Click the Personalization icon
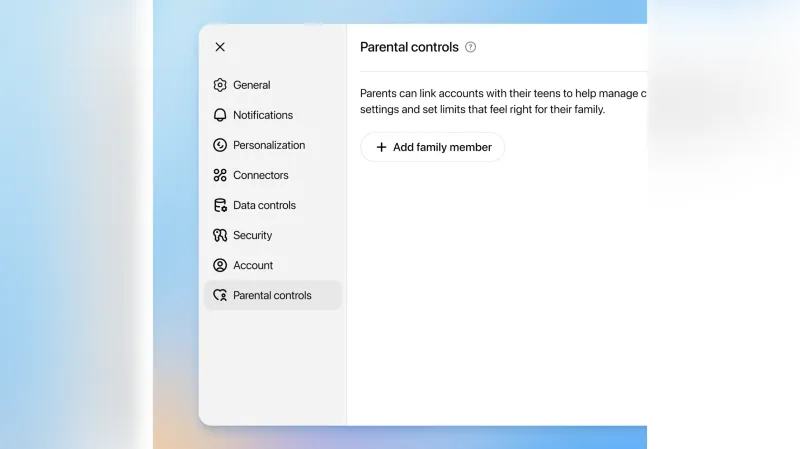The width and height of the screenshot is (800, 449). click(x=220, y=145)
